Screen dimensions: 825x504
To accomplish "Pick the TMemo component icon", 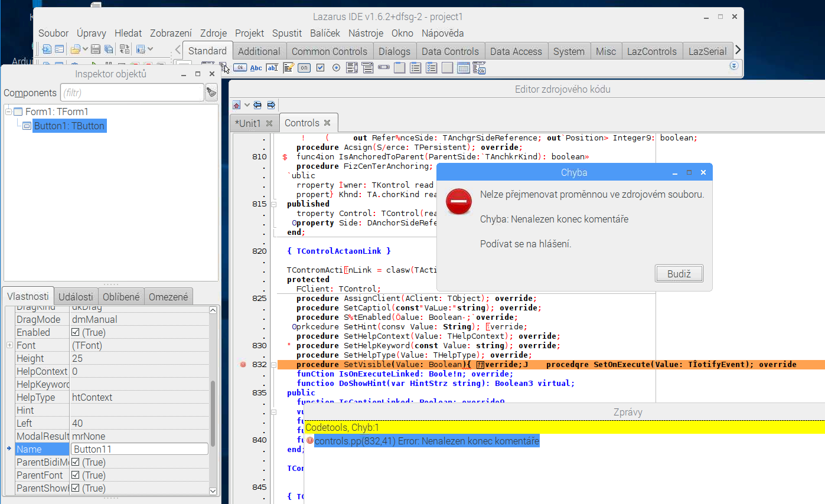I will [288, 68].
